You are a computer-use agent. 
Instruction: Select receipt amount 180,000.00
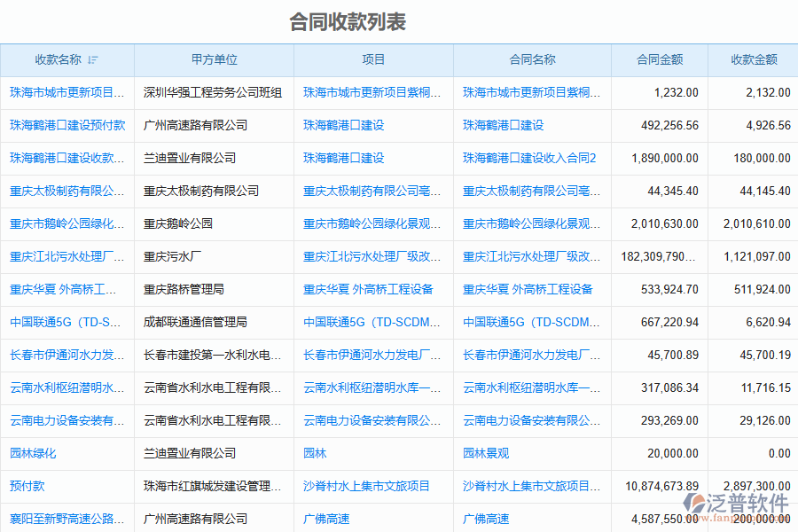click(x=762, y=159)
